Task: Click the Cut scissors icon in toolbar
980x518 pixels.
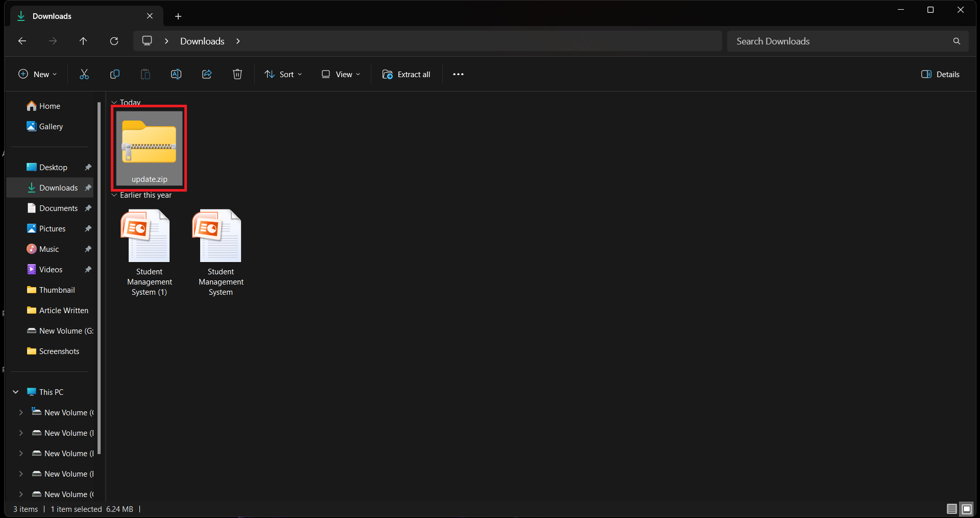Action: click(84, 75)
